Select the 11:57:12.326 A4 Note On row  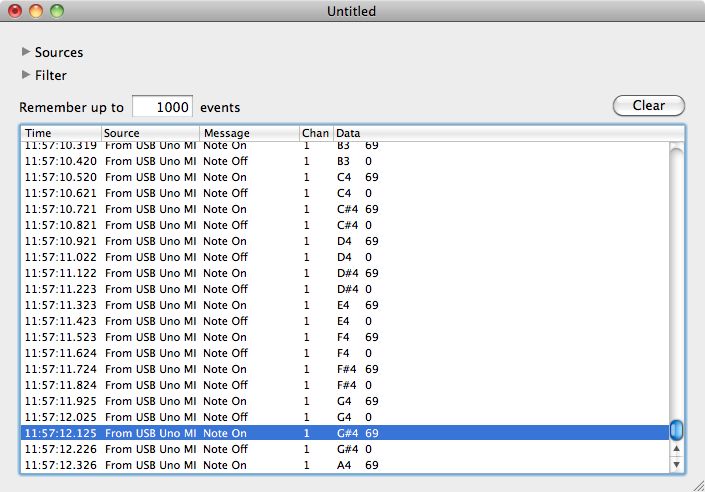(x=340, y=465)
